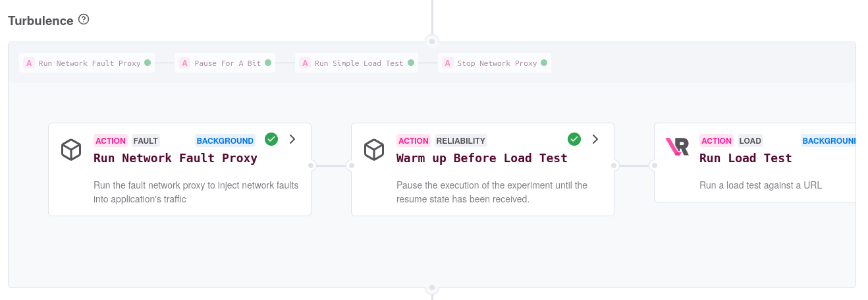Expand the Run Network Fault Proxy card chevron
Viewport: 868px width, 300px height.
[x=292, y=139]
